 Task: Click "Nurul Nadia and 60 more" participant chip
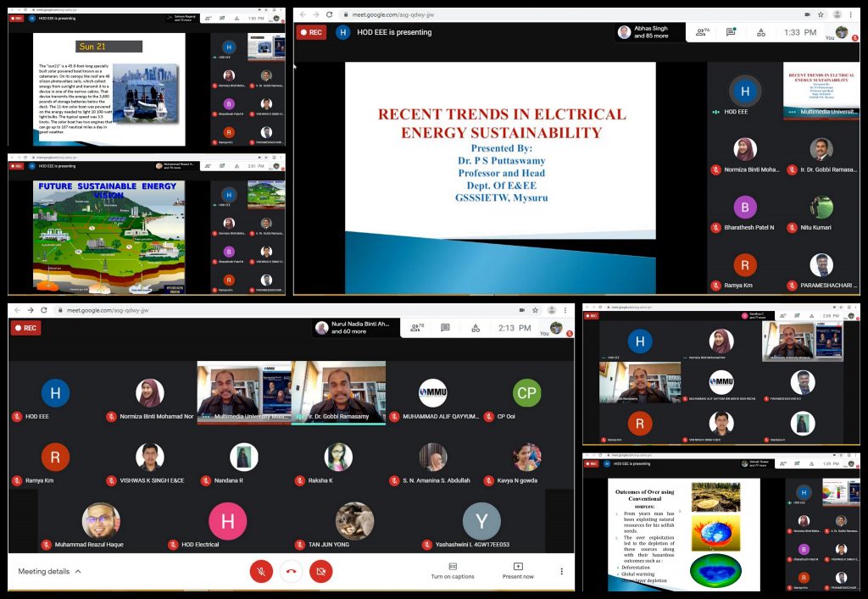pyautogui.click(x=354, y=328)
